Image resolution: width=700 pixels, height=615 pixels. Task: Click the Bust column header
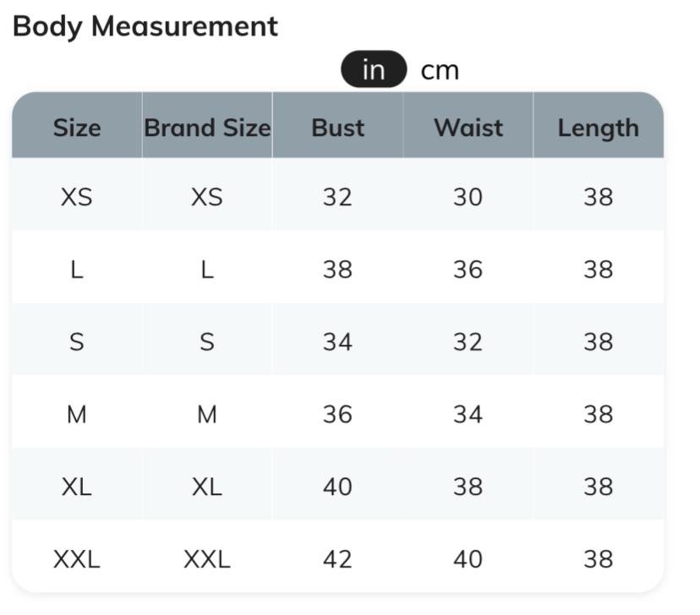pyautogui.click(x=337, y=128)
